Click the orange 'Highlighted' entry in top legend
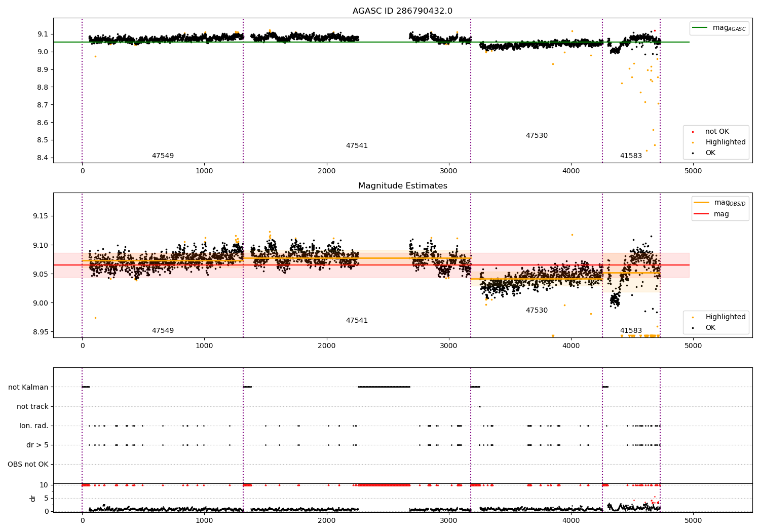This screenshot has height=532, width=760. 725,142
